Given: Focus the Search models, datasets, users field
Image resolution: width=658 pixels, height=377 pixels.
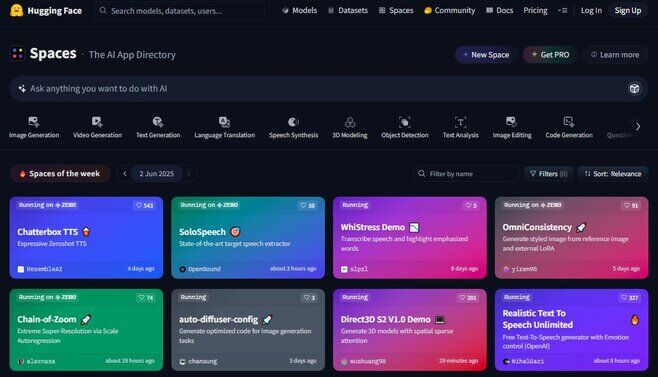Looking at the screenshot, I should tap(180, 11).
